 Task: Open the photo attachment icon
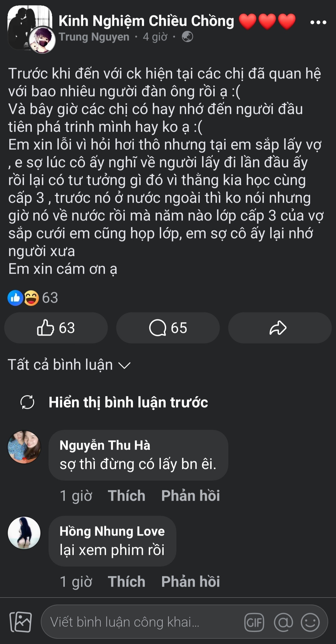[21, 622]
